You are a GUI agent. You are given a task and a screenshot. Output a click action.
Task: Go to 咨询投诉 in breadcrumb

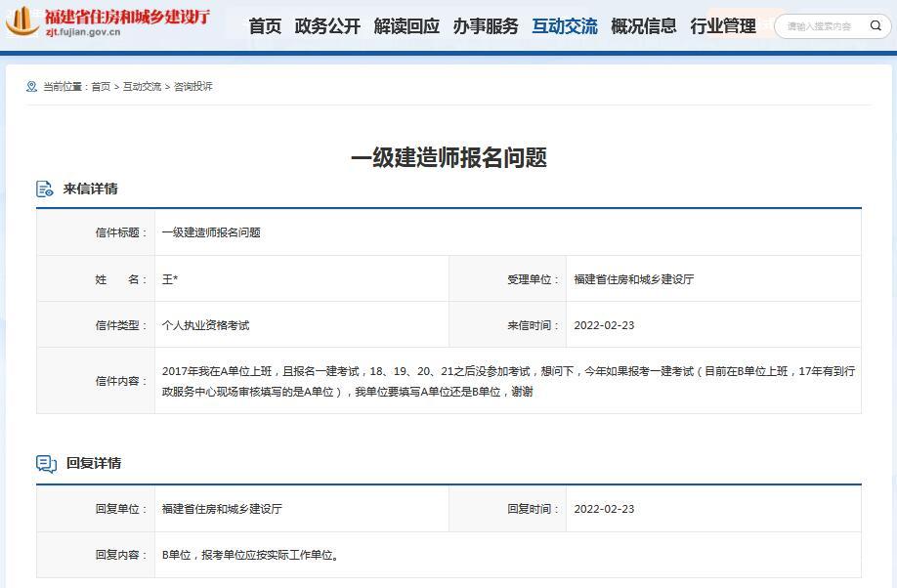(192, 86)
